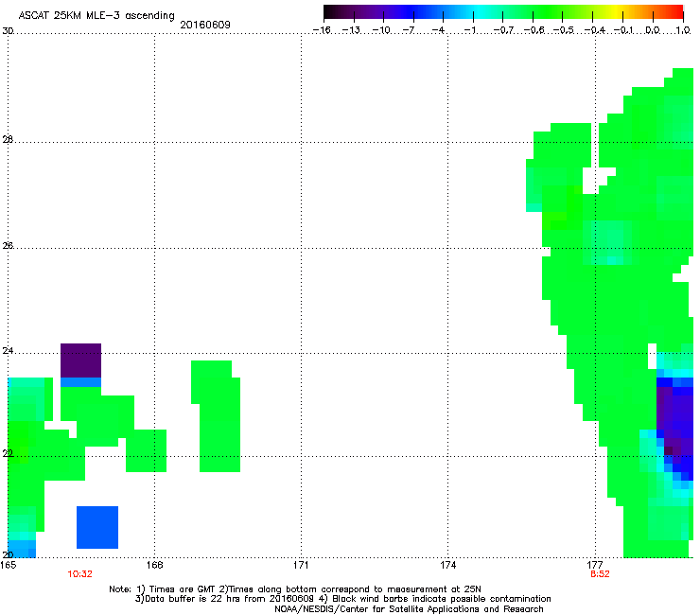Click the "-0.7" color bar label
The image size is (700, 615).
503,30
